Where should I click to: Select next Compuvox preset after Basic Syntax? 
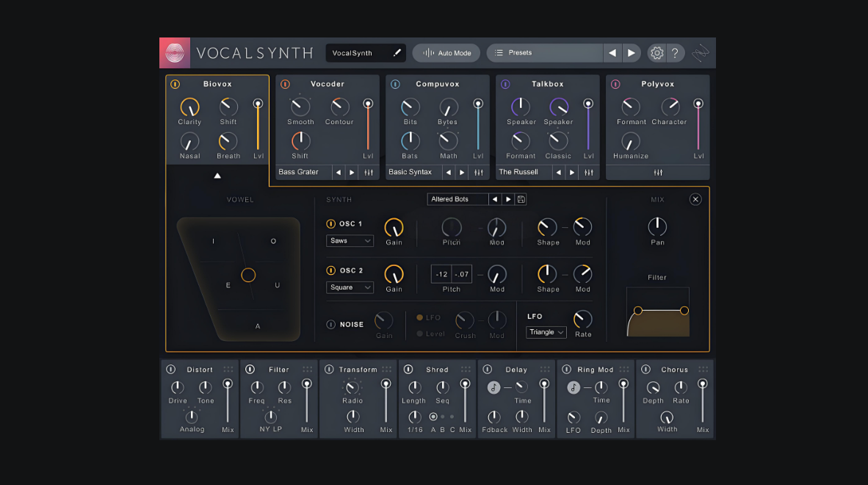(462, 172)
